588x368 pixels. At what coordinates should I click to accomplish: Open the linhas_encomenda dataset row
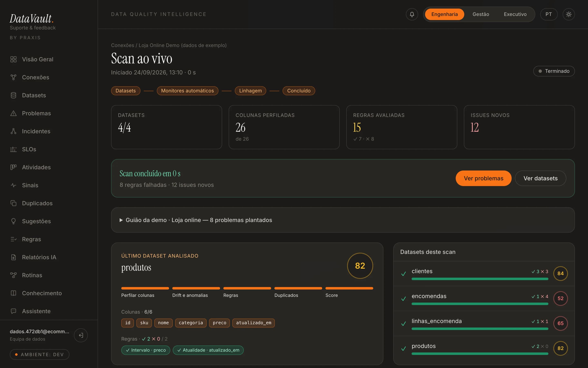pyautogui.click(x=484, y=323)
